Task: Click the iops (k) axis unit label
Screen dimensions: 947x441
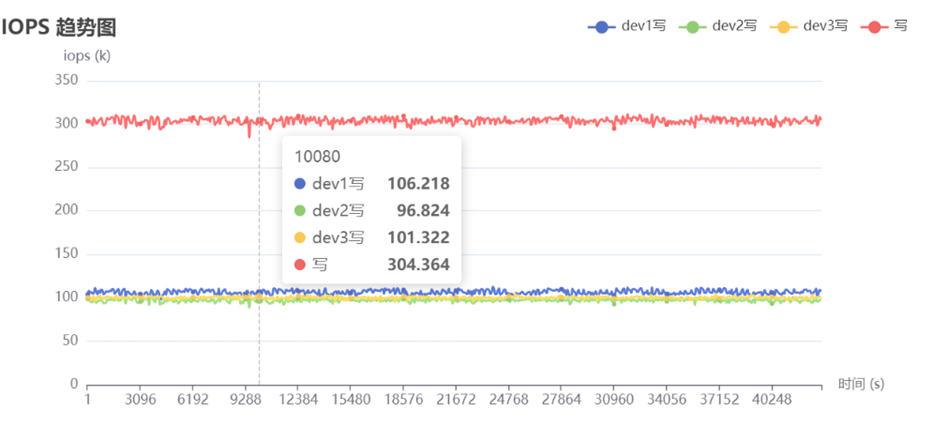Action: pyautogui.click(x=87, y=56)
